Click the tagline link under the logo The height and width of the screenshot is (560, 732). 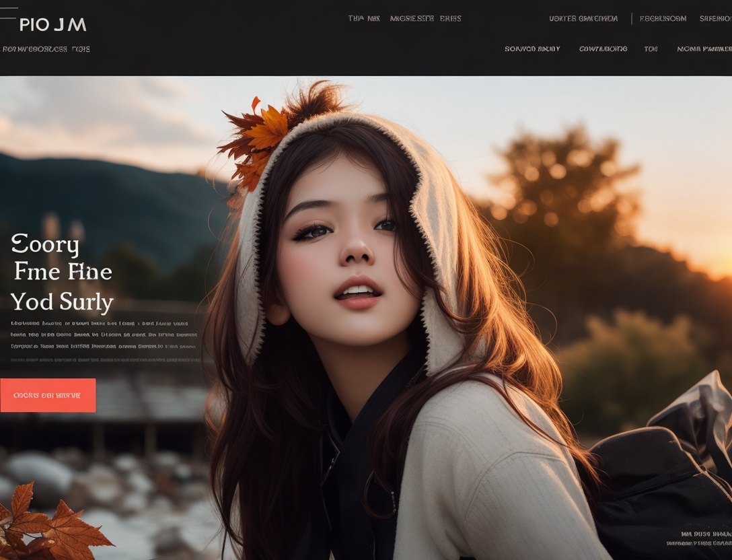(46, 49)
